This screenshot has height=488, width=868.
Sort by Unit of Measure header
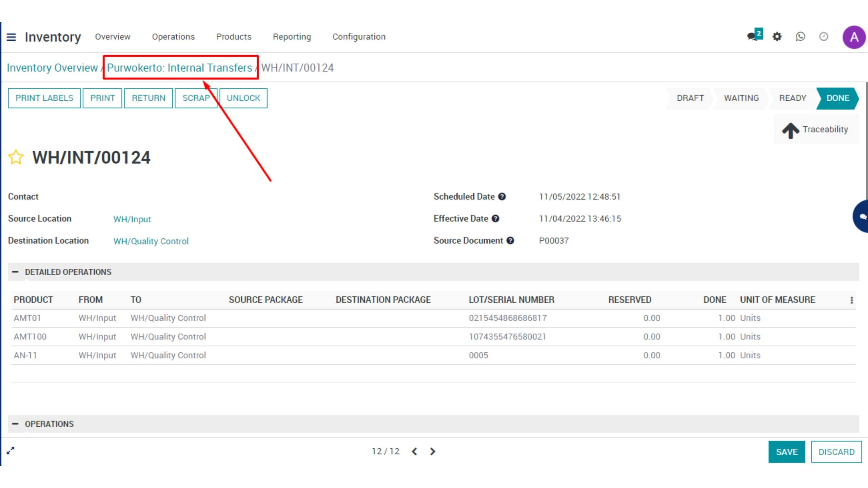tap(777, 300)
